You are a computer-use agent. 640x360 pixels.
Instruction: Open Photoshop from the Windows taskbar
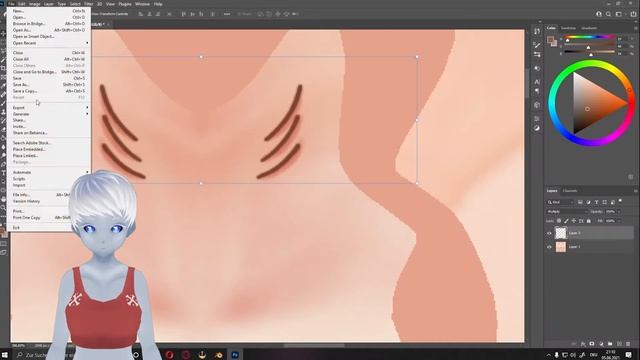tap(235, 355)
